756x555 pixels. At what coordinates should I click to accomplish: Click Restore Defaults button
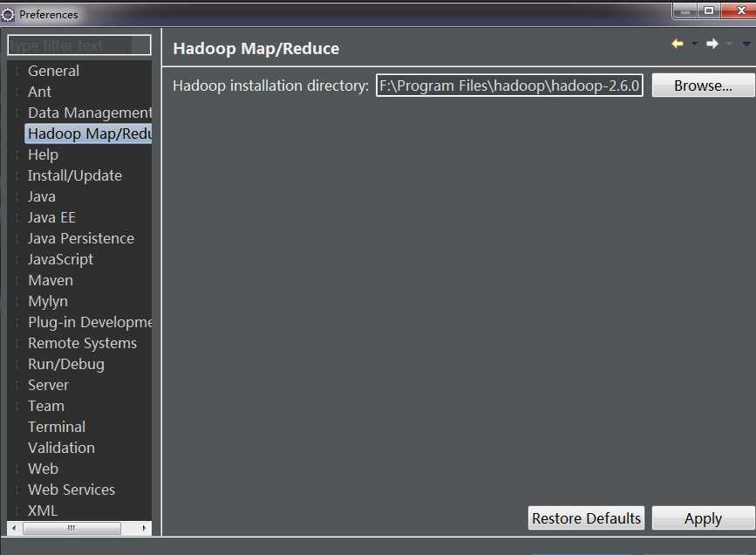(586, 517)
